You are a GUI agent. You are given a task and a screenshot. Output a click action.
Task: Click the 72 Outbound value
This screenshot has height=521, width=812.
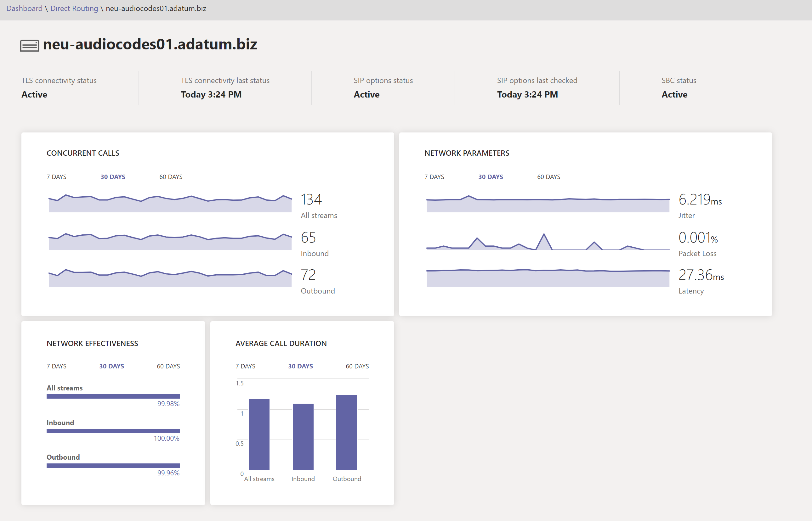pyautogui.click(x=308, y=275)
